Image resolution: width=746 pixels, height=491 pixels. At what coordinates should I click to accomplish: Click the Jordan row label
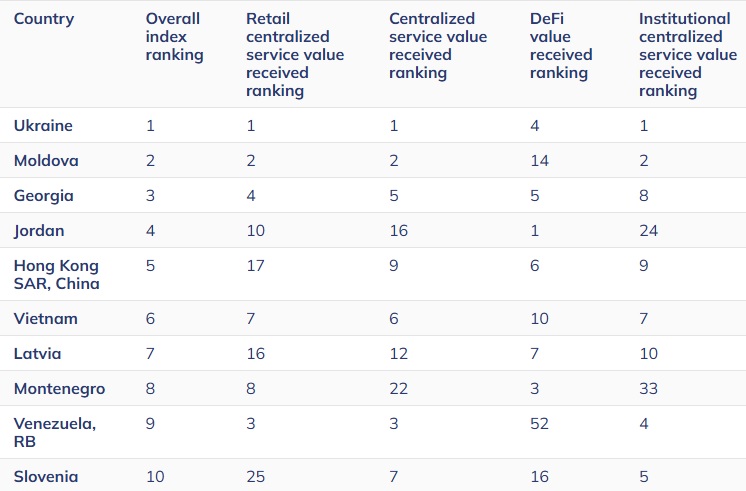(39, 231)
